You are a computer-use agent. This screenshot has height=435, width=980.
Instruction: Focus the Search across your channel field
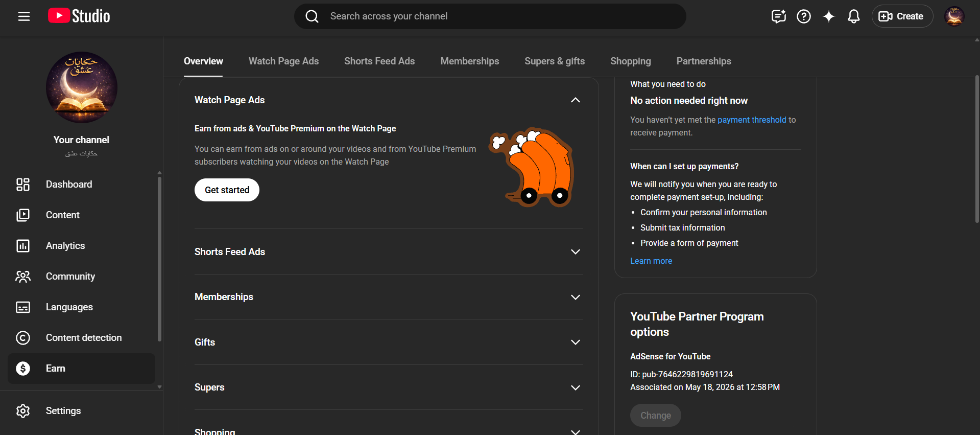(490, 16)
